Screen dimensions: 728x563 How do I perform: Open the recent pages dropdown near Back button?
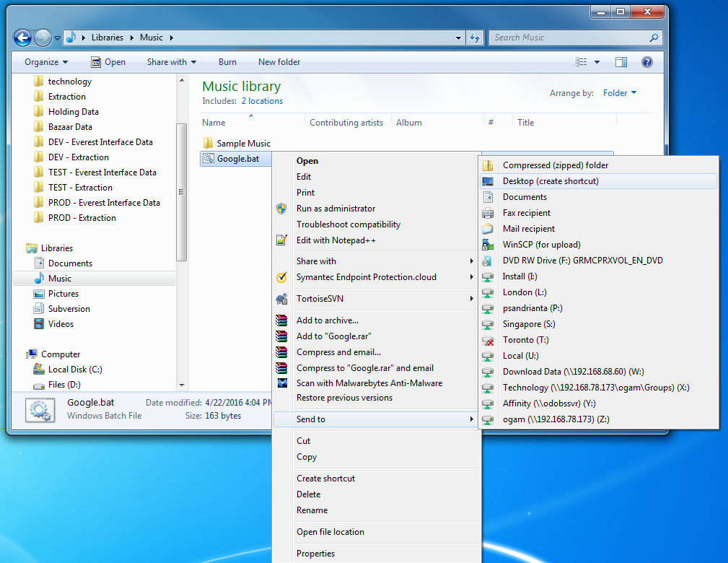pos(57,38)
